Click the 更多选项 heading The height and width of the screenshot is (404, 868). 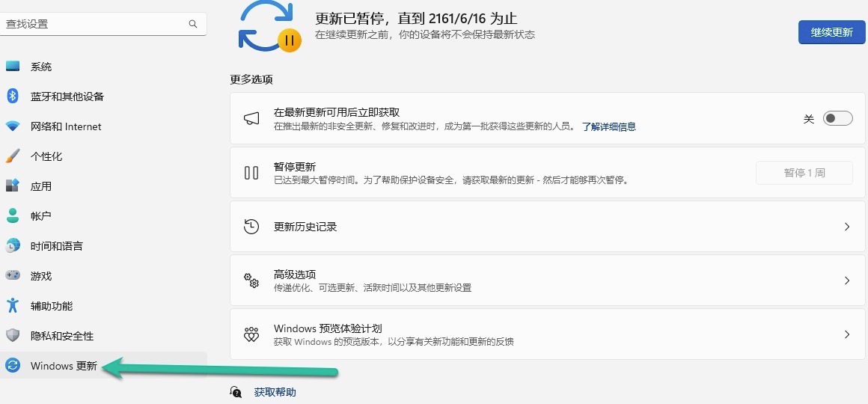[251, 79]
